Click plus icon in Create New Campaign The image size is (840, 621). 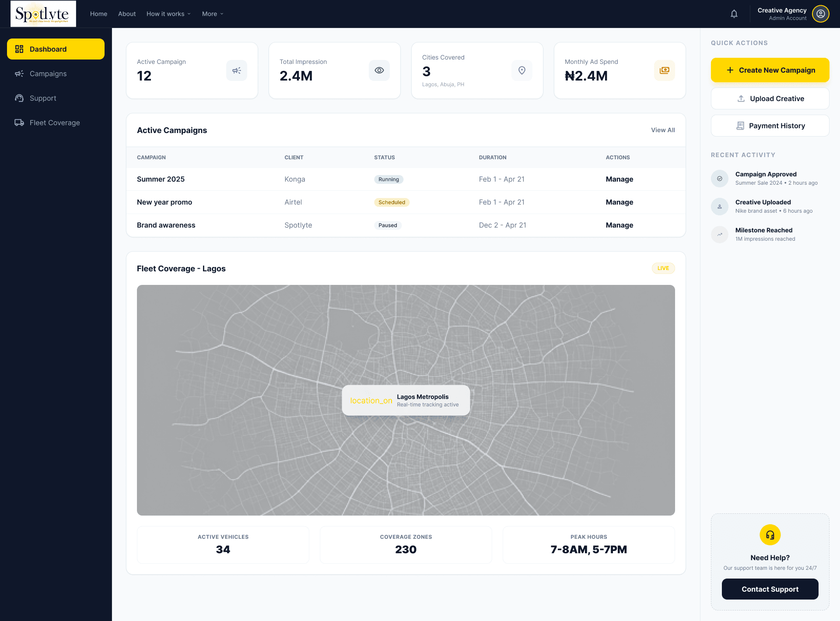[730, 70]
